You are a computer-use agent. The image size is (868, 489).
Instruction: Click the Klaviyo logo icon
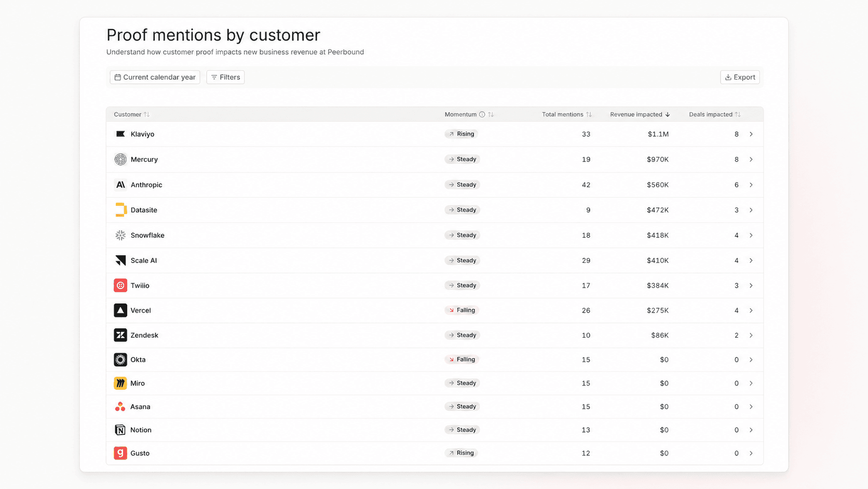coord(120,134)
